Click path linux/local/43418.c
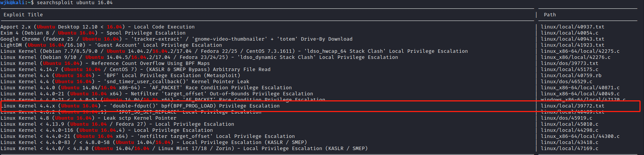 coord(570,142)
